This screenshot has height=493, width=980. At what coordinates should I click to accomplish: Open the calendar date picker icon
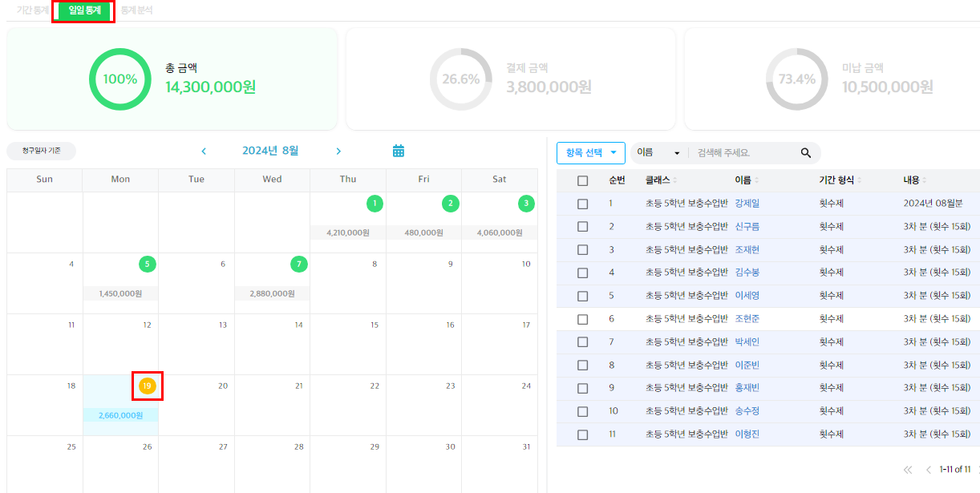pyautogui.click(x=399, y=151)
